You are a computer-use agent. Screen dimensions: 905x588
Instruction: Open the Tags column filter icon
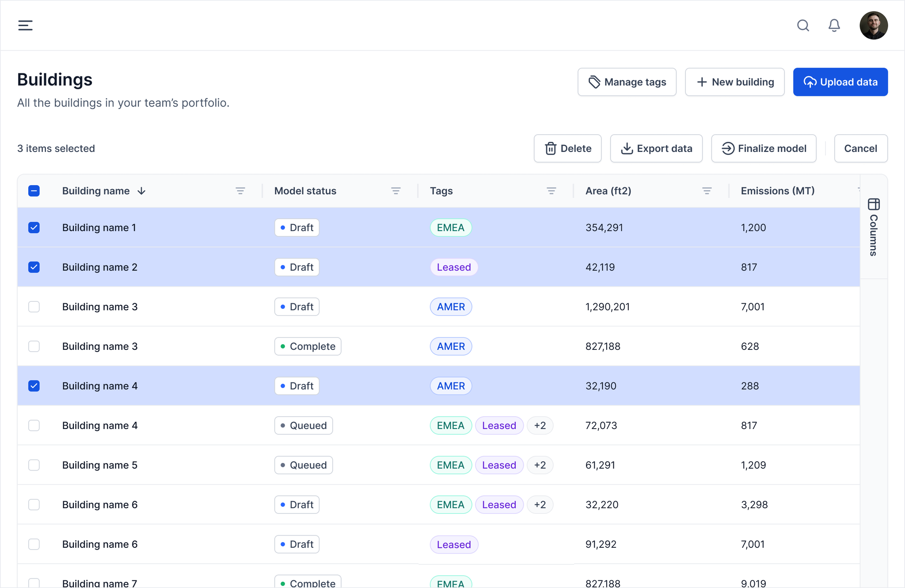click(x=551, y=191)
